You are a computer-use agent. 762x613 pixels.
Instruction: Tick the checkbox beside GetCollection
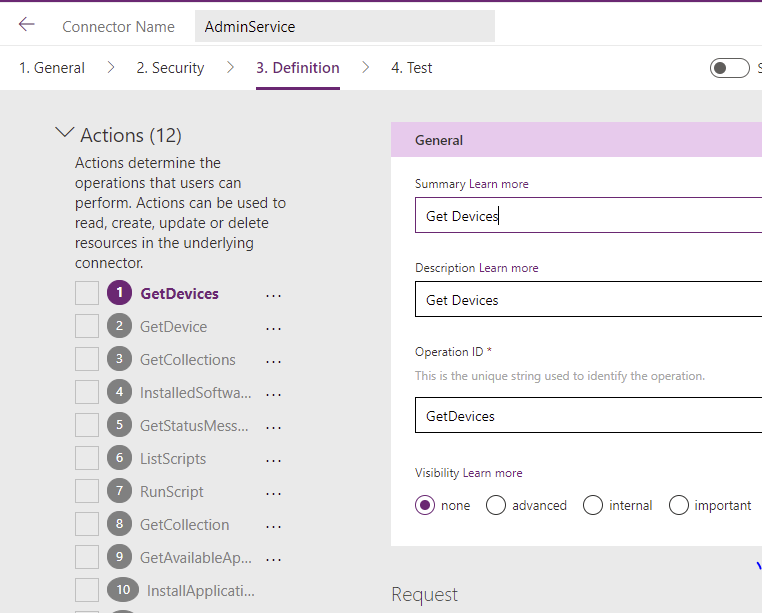click(87, 524)
